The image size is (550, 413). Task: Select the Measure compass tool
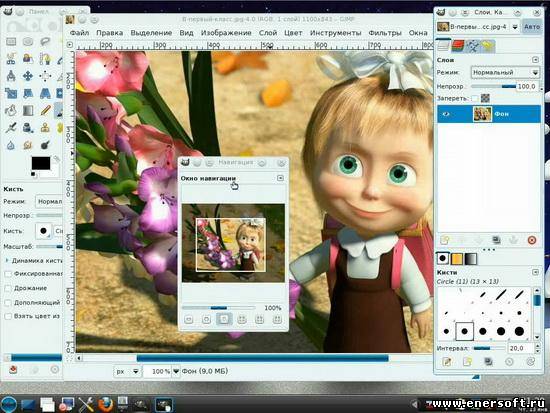tap(11, 75)
